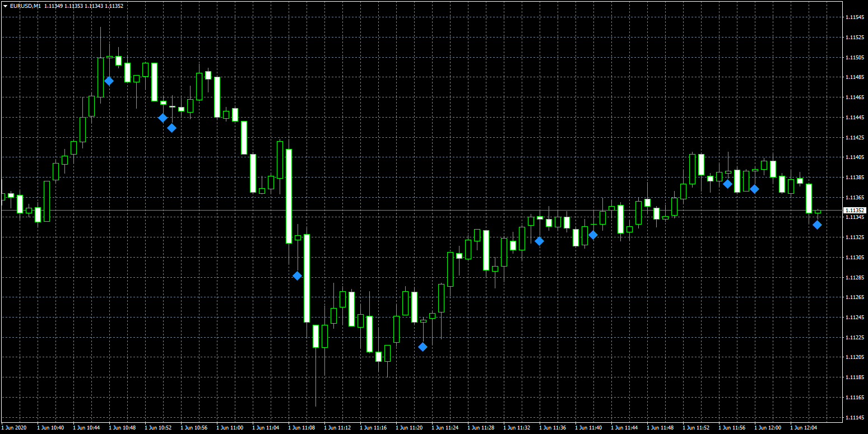Click the 1 Jun 10:56 time label
This screenshot has width=868, height=434.
click(x=194, y=428)
